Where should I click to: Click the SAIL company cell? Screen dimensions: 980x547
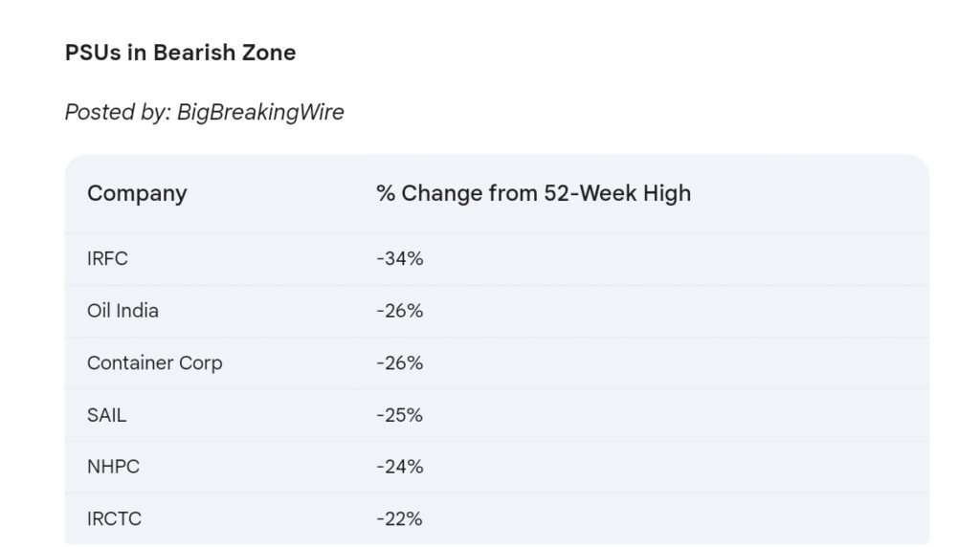click(x=106, y=415)
